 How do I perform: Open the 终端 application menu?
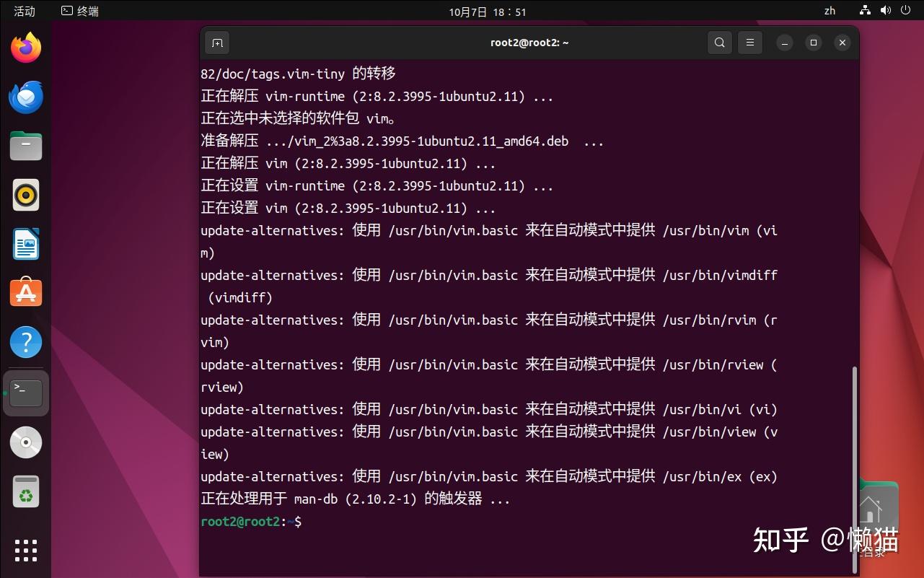pos(79,11)
